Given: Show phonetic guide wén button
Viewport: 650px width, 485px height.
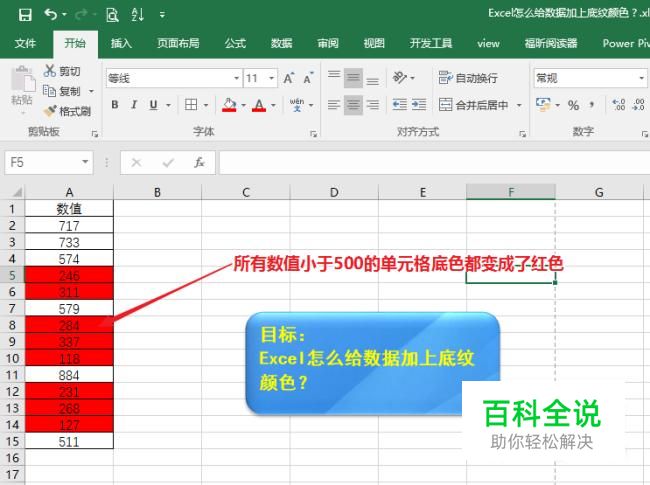Looking at the screenshot, I should click(297, 105).
